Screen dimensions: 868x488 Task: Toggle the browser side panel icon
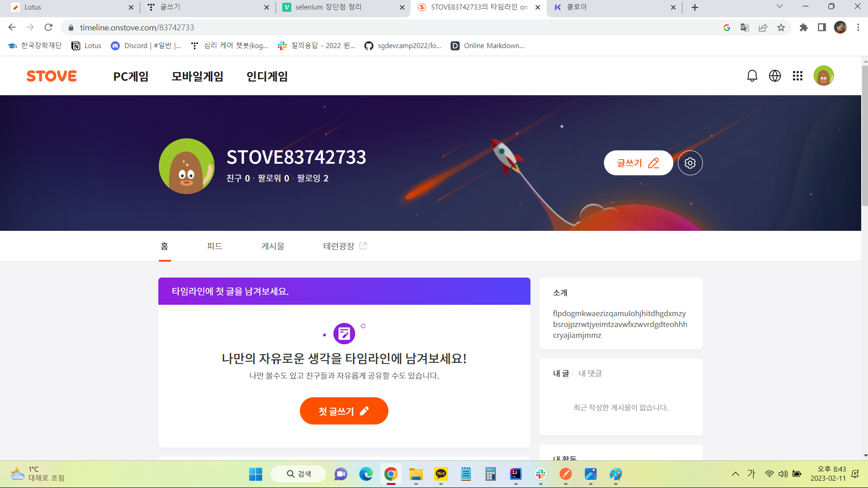coord(822,27)
